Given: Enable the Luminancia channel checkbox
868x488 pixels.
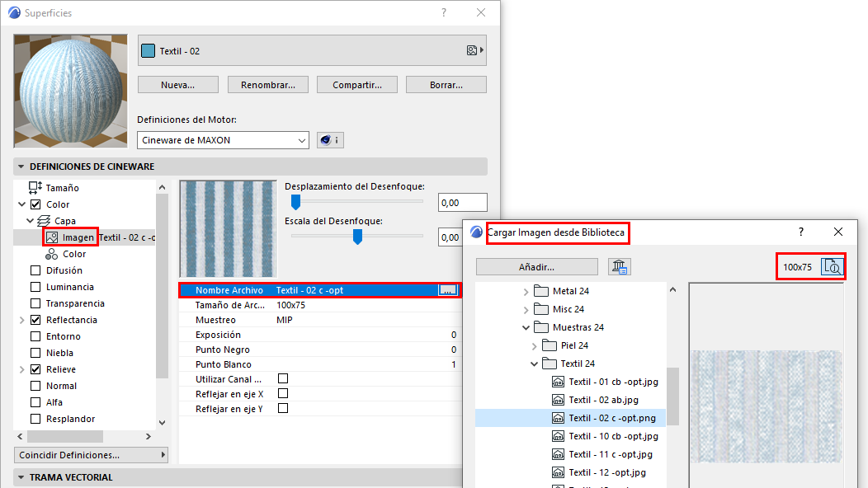Looking at the screenshot, I should 35,287.
